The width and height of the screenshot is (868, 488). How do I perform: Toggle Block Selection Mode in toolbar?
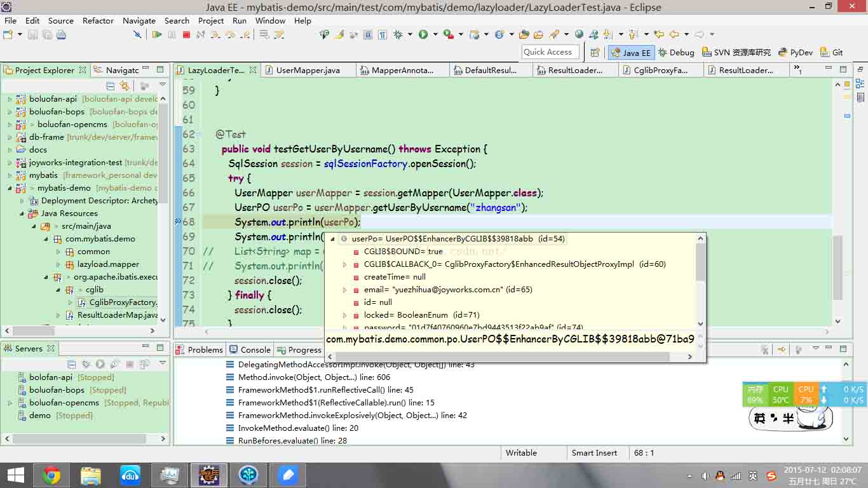click(367, 34)
